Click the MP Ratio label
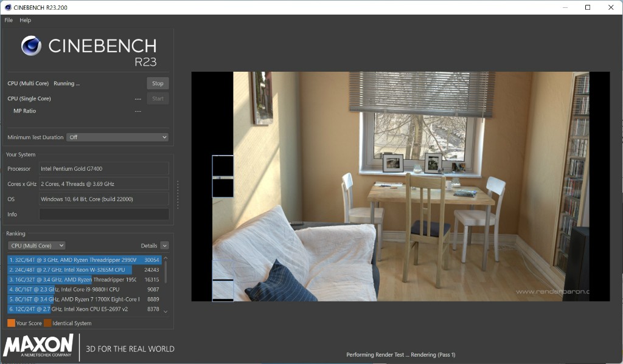The width and height of the screenshot is (623, 364). [24, 111]
